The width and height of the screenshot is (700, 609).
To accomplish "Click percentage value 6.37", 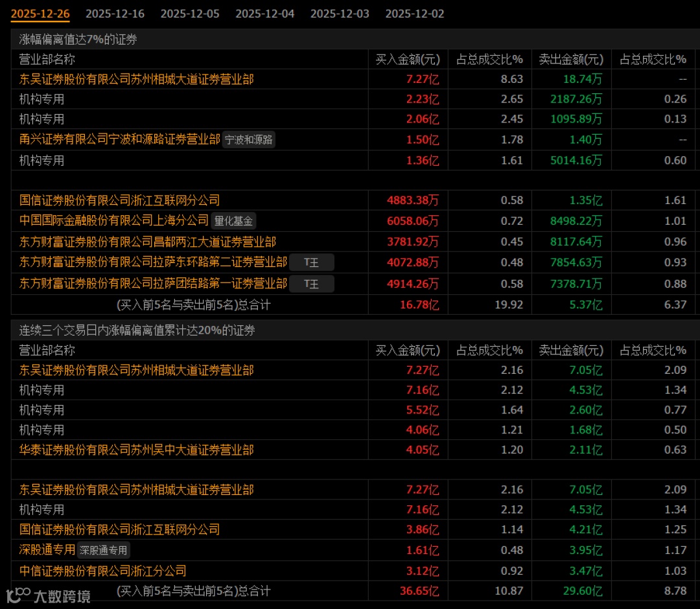I will click(675, 304).
